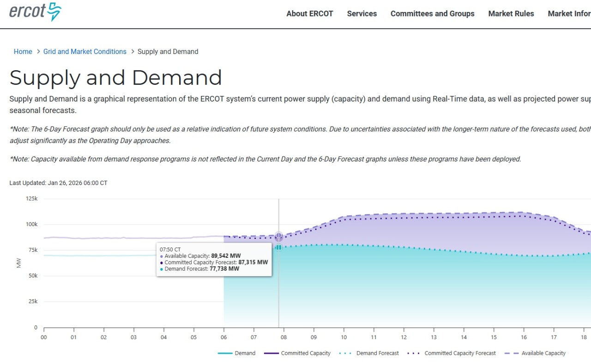Click the ERCOT logo
Screen dimensions: 591x364
click(35, 12)
